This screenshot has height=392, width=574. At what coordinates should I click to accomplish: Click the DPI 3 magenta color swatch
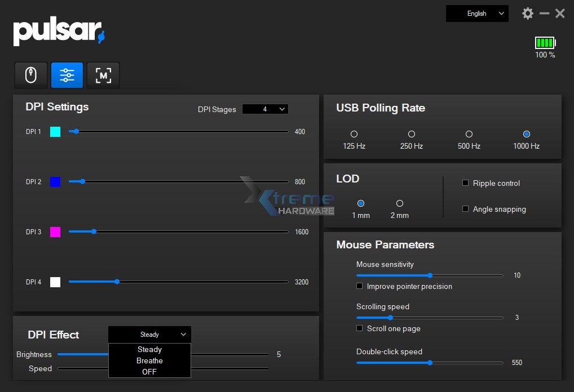pos(55,232)
